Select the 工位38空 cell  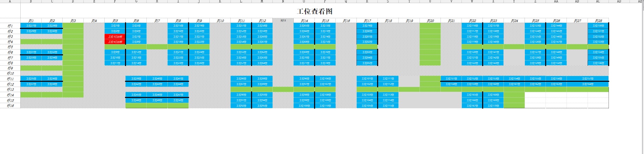[x=52, y=84]
